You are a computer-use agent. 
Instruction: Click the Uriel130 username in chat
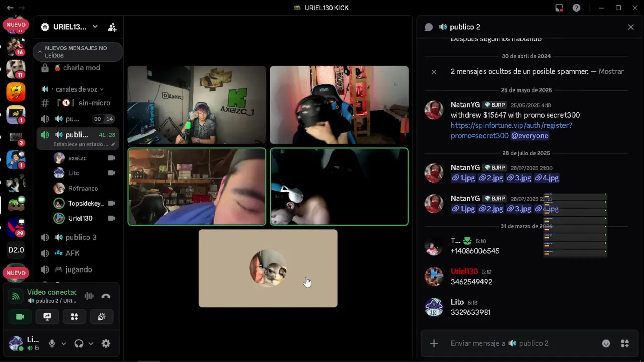click(464, 271)
